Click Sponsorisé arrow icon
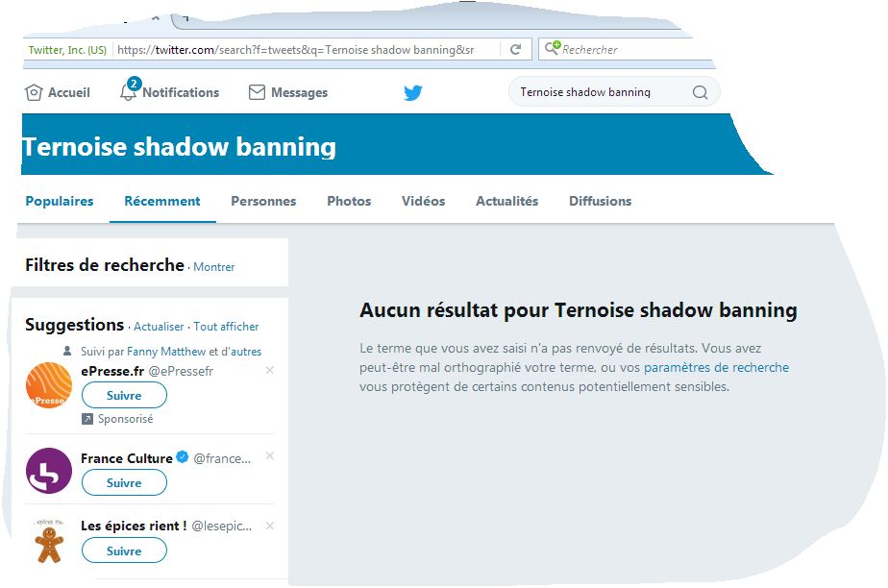888x588 pixels. pyautogui.click(x=87, y=419)
